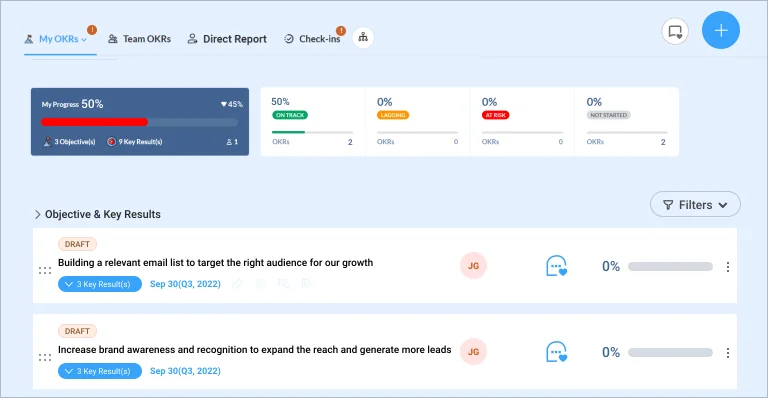
Task: Open the Filters dropdown
Action: 695,205
